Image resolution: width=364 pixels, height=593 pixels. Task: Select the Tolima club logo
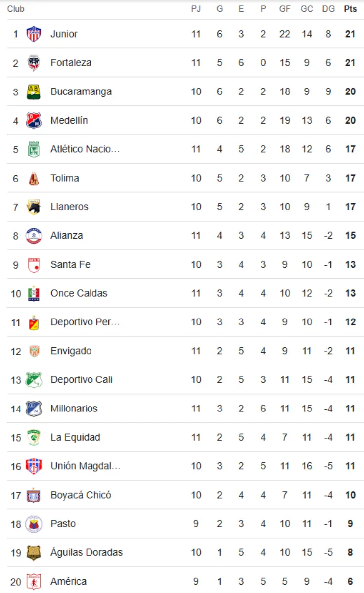tap(34, 178)
